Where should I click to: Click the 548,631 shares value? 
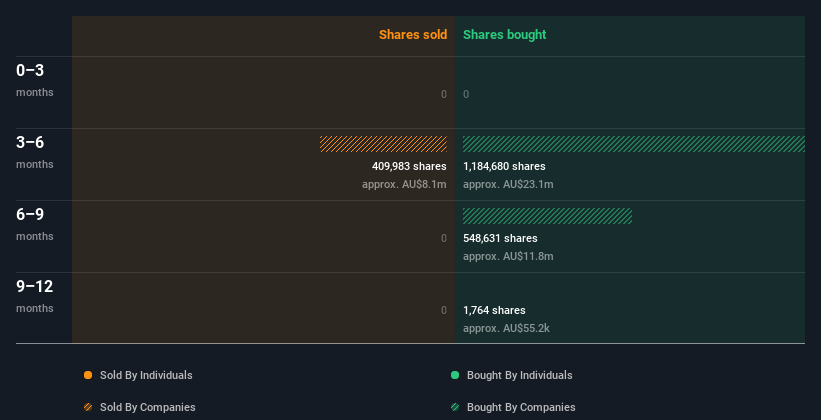tap(500, 238)
